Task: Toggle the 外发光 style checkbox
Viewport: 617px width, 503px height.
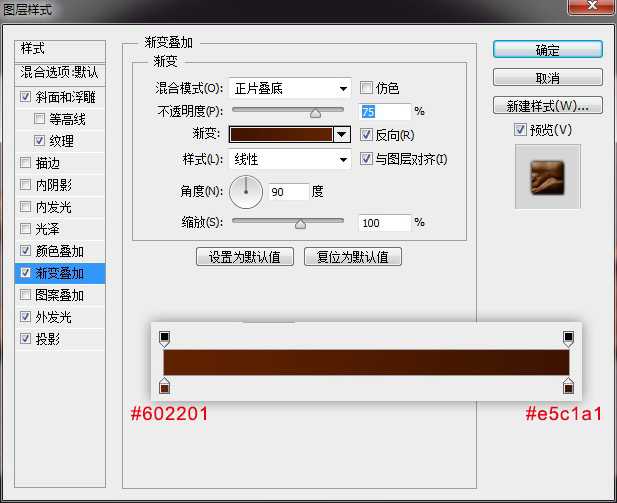Action: (26, 316)
